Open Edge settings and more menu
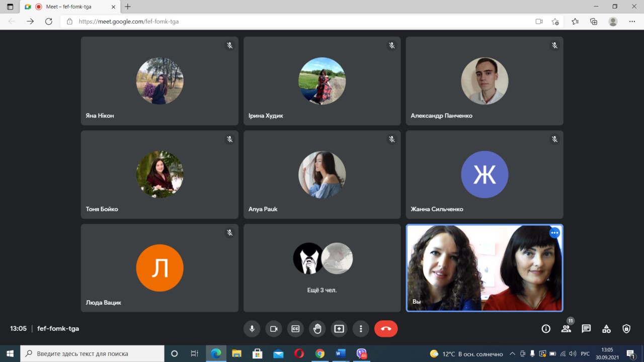Image resolution: width=644 pixels, height=362 pixels. click(x=632, y=22)
